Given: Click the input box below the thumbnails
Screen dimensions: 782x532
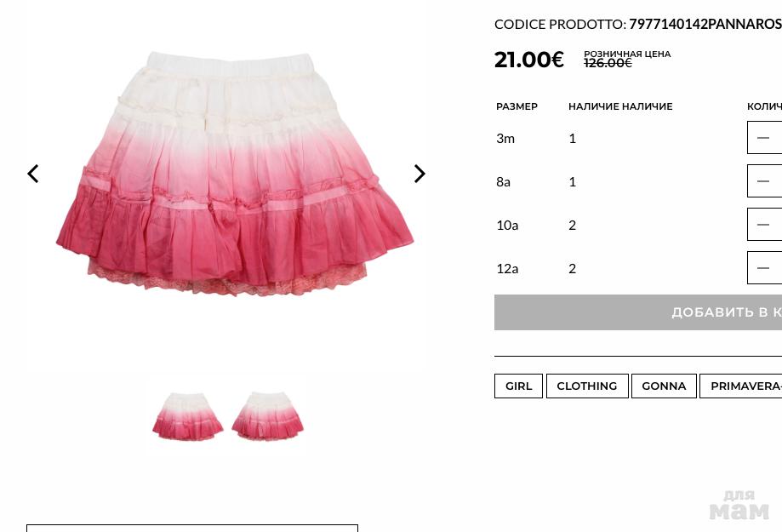Looking at the screenshot, I should click(192, 528).
